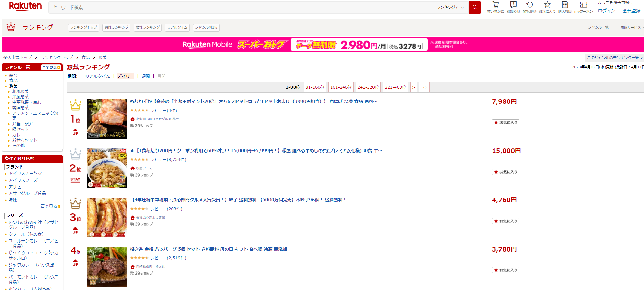Image resolution: width=644 pixels, height=290 pixels.
Task: Filter by brand アイリスオーヤマ
Action: [x=25, y=174]
